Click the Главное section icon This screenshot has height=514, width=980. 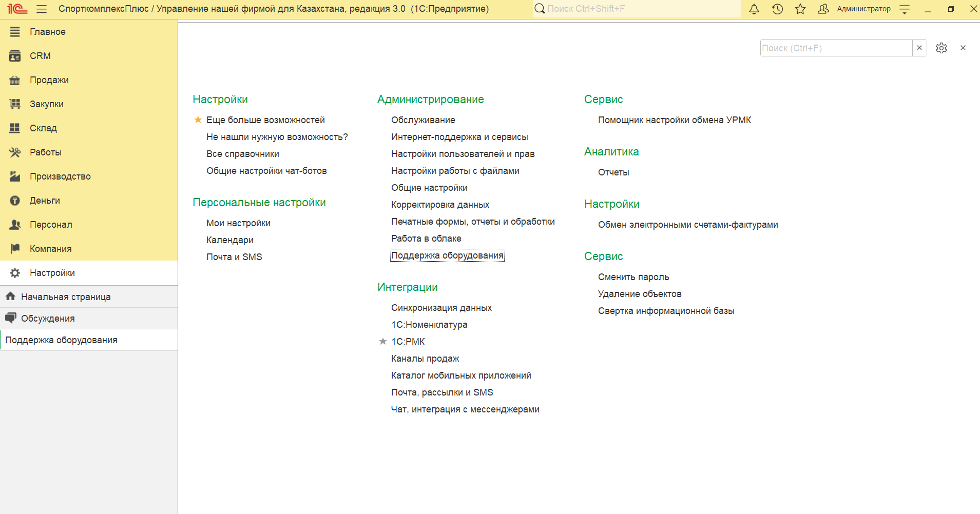point(15,32)
